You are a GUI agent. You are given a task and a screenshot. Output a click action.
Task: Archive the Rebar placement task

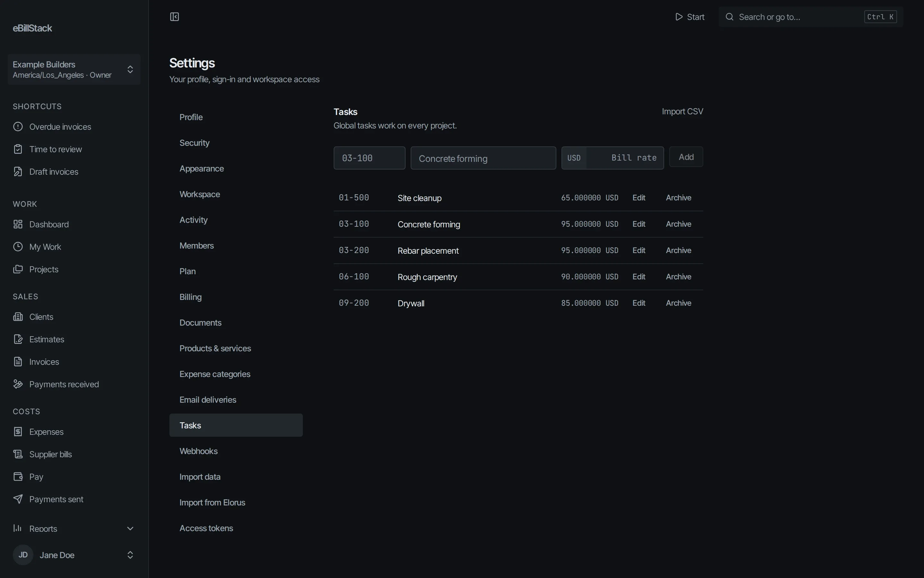pyautogui.click(x=679, y=250)
